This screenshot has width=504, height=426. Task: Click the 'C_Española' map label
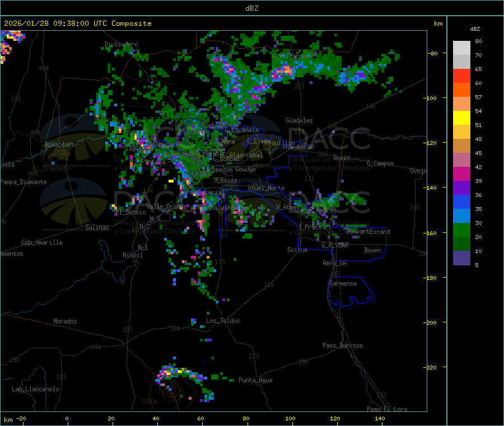pos(241,130)
